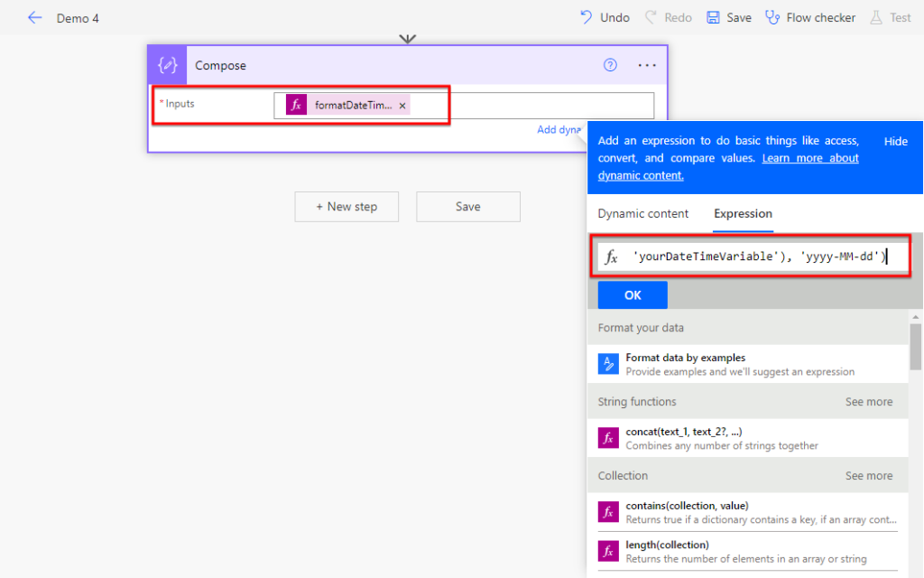Click the Collection heading

[x=623, y=475]
